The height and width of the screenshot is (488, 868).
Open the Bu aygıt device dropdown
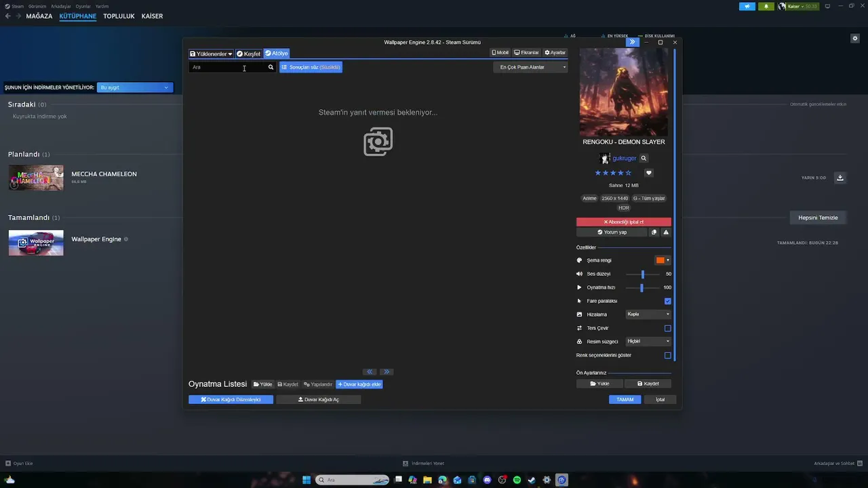pos(135,87)
